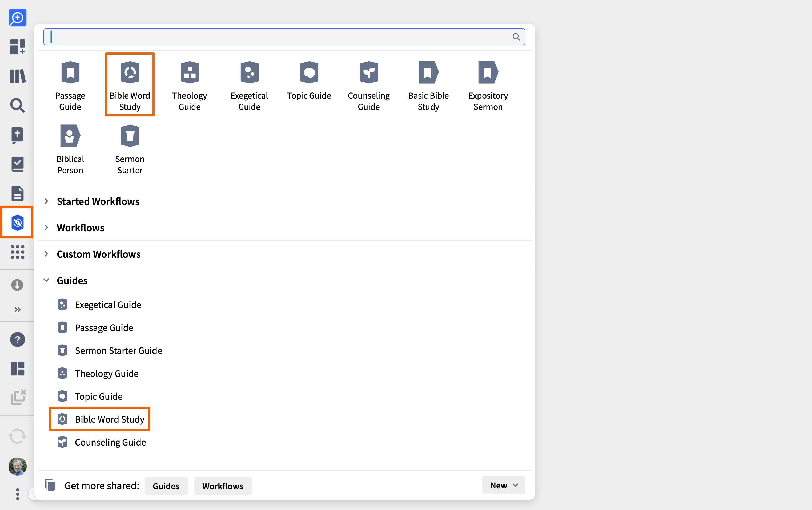Open the Bible Word Study guide tile

pos(130,85)
